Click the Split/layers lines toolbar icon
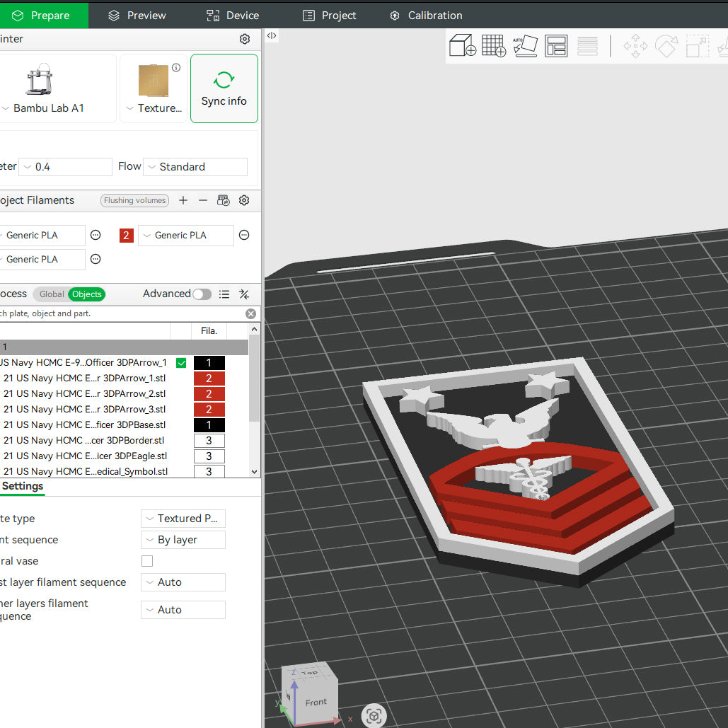 587,46
